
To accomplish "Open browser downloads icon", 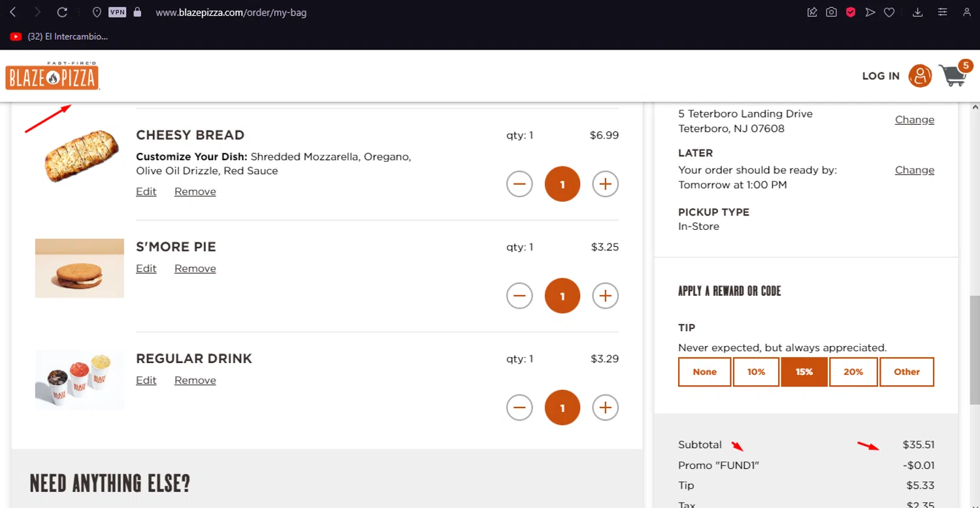I will tap(917, 12).
